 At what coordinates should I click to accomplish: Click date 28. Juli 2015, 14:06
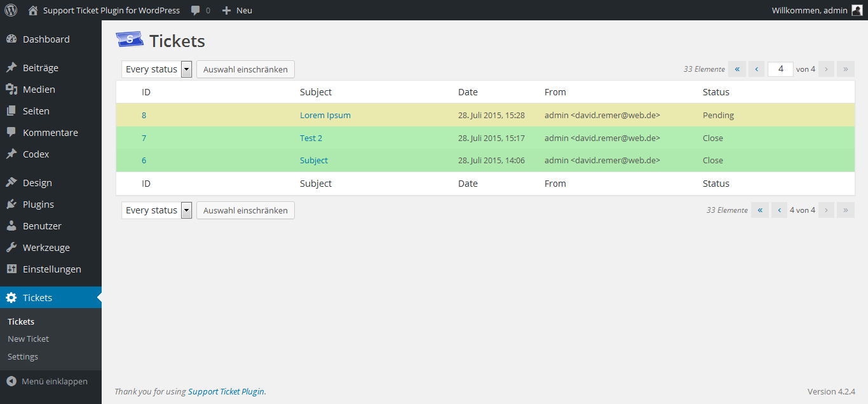[491, 160]
